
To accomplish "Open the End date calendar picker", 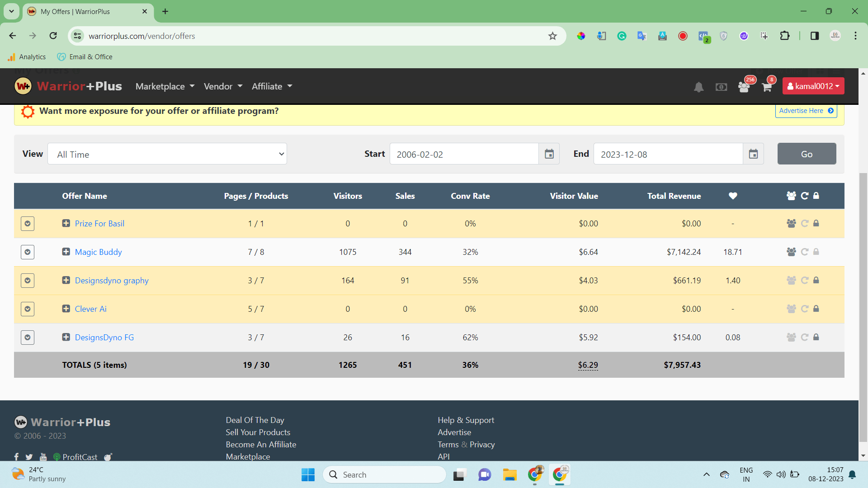I will (x=753, y=154).
